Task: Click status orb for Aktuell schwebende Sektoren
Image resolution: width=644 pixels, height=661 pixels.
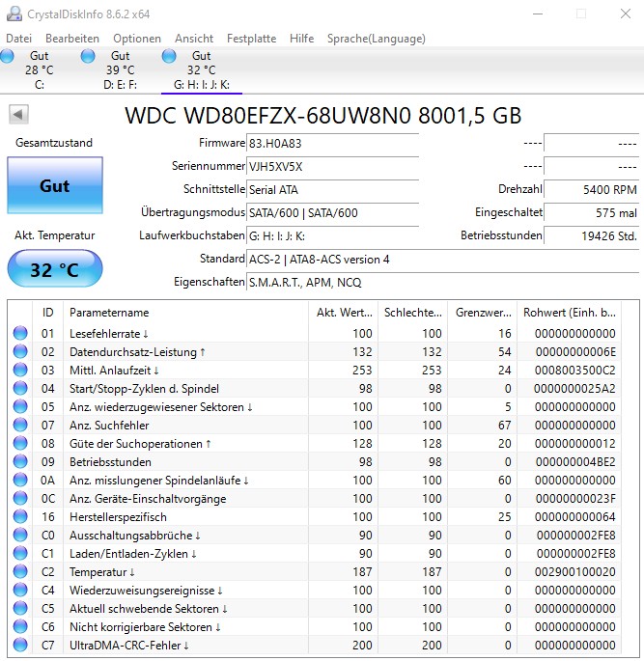Action: (x=20, y=608)
